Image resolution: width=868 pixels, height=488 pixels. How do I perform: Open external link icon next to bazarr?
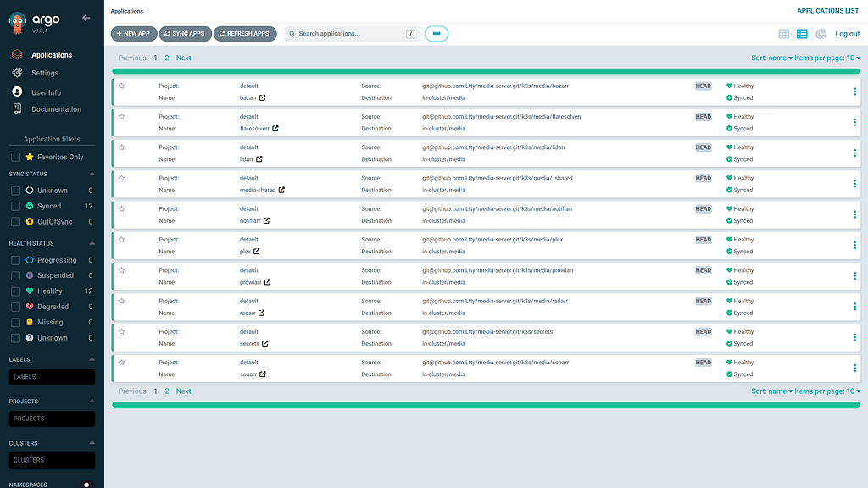coord(263,98)
